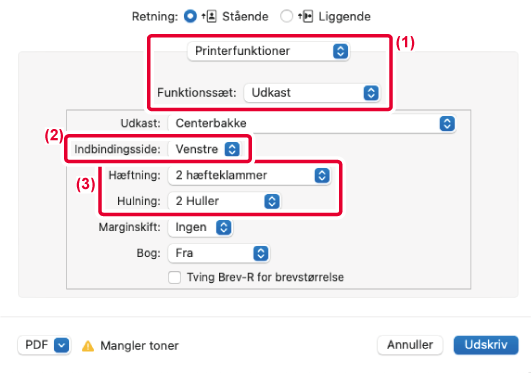531x373 pixels.
Task: Open Hæftning 2 hæfteklammer dropdown
Action: point(249,175)
